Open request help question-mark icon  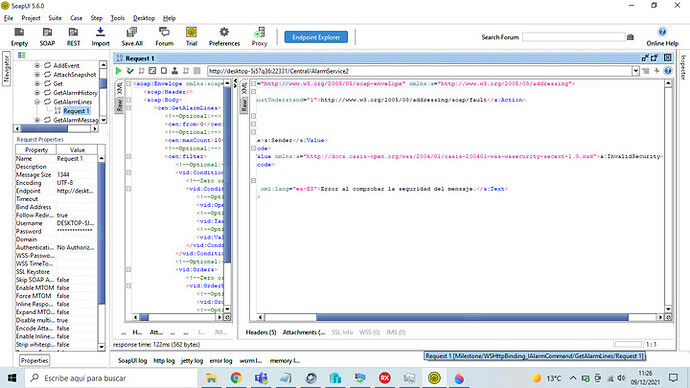(668, 71)
